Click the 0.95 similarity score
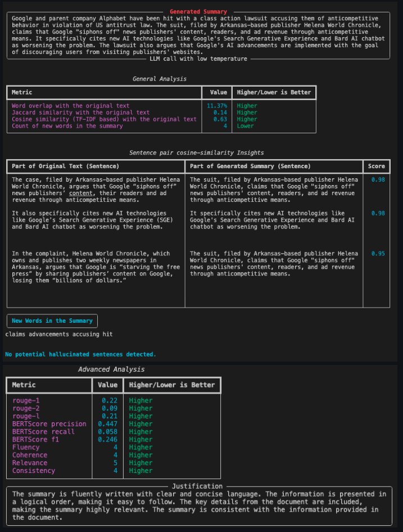Viewport: 403px width, 532px height. pyautogui.click(x=378, y=254)
